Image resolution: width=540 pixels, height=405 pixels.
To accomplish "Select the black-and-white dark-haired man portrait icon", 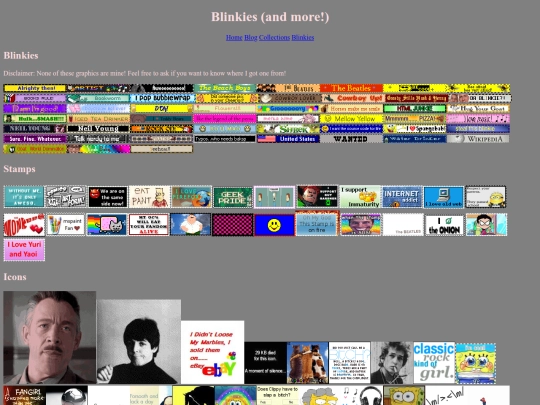I will (139, 342).
